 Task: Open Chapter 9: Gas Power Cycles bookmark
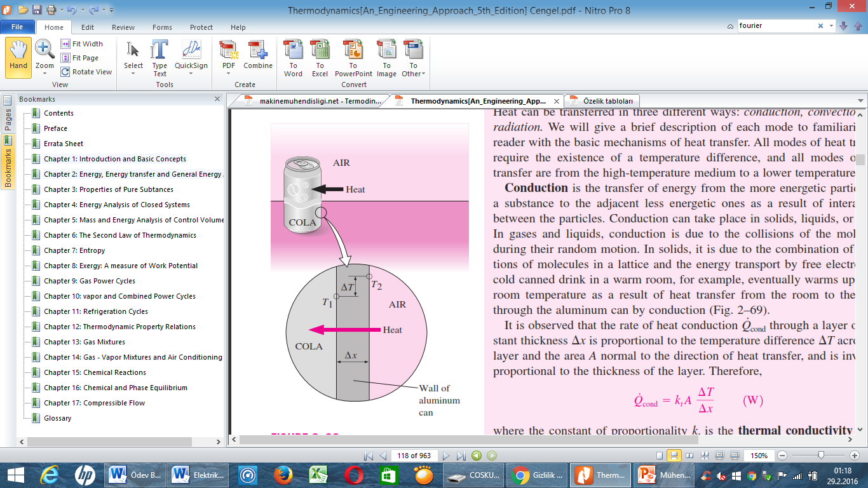coord(90,281)
